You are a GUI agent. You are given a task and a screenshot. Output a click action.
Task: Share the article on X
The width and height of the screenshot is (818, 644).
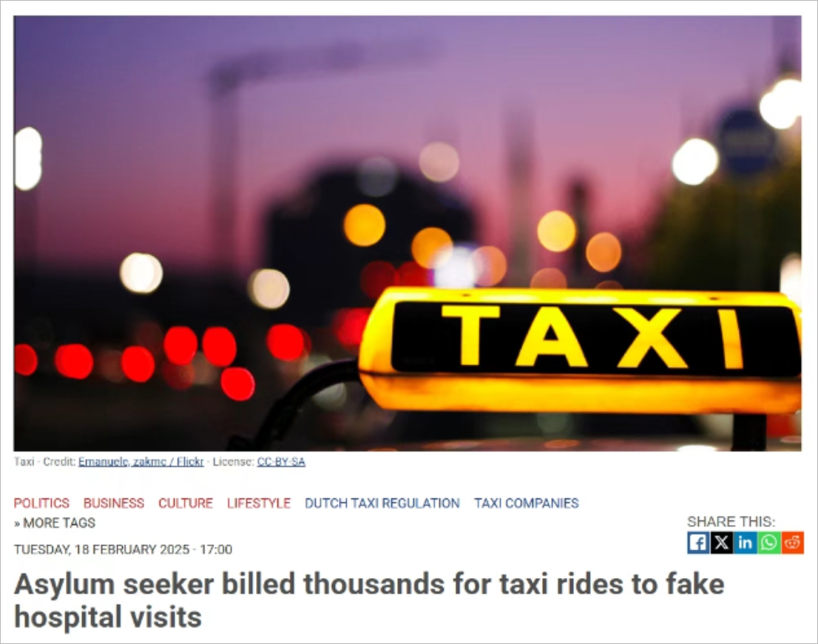(722, 543)
